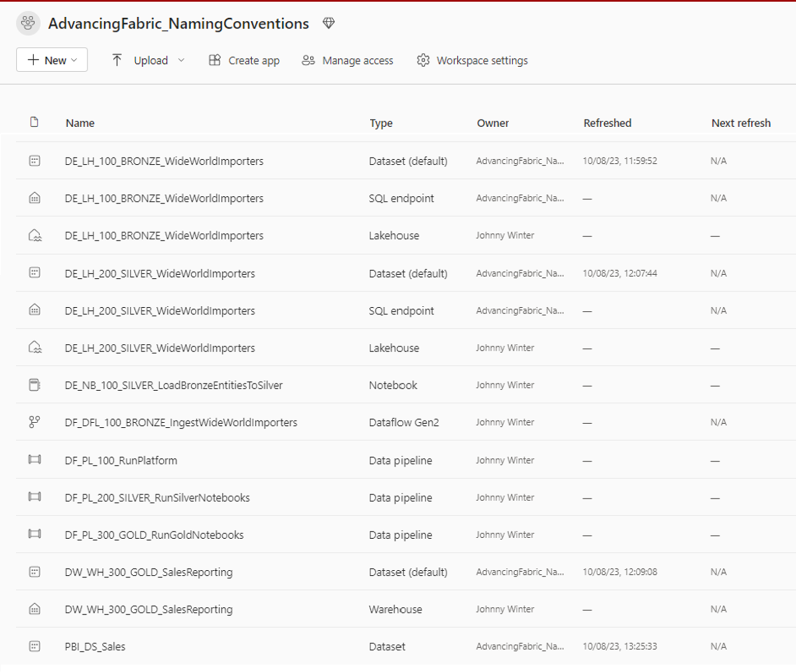The height and width of the screenshot is (672, 796).
Task: Click the default Dataset icon for DE_LH_100_BRONZE_WideWorldImporters
Action: pyautogui.click(x=34, y=160)
